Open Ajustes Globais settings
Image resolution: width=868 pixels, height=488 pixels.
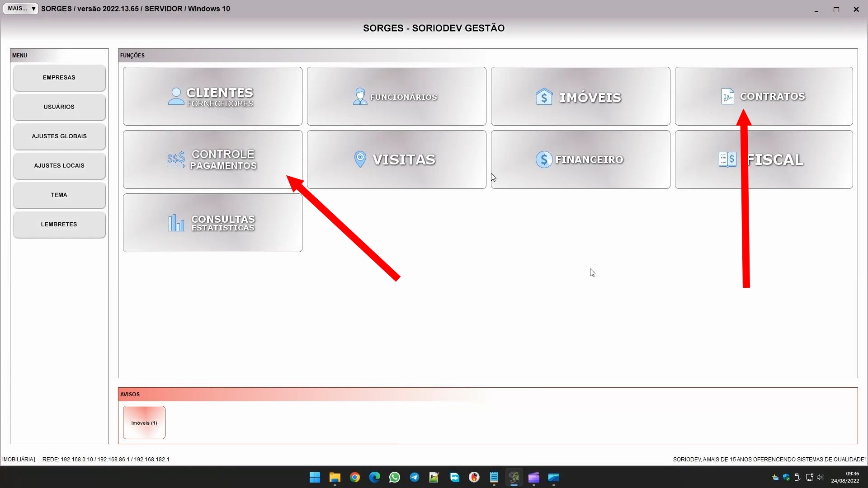coord(59,136)
